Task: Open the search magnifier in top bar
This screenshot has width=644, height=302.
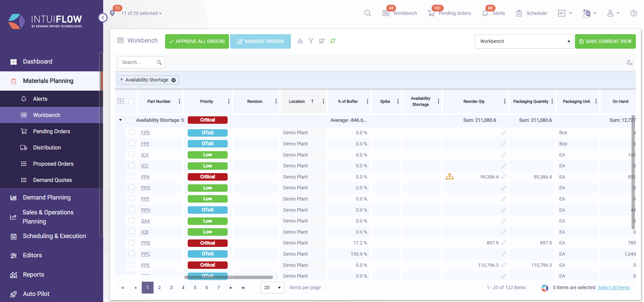Action: tap(368, 13)
